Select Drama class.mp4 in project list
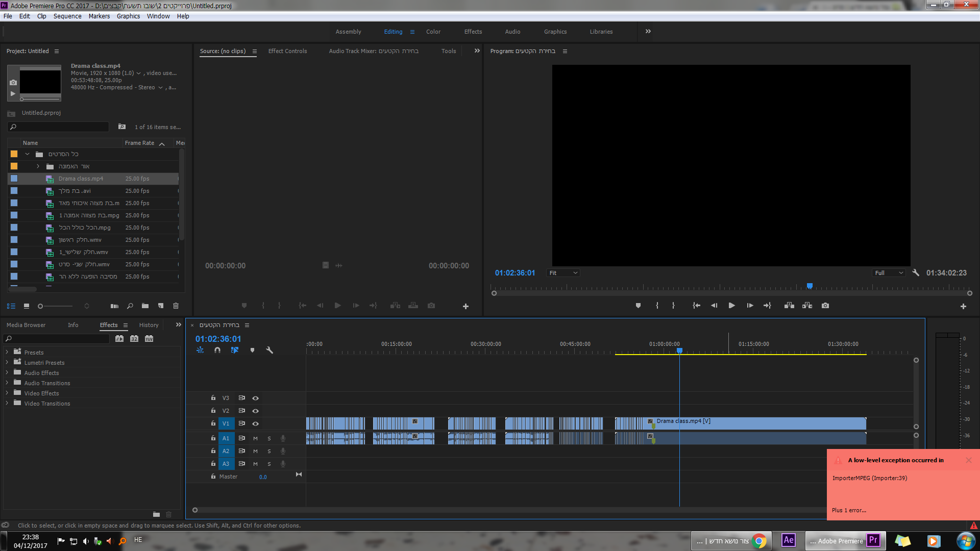 click(81, 179)
